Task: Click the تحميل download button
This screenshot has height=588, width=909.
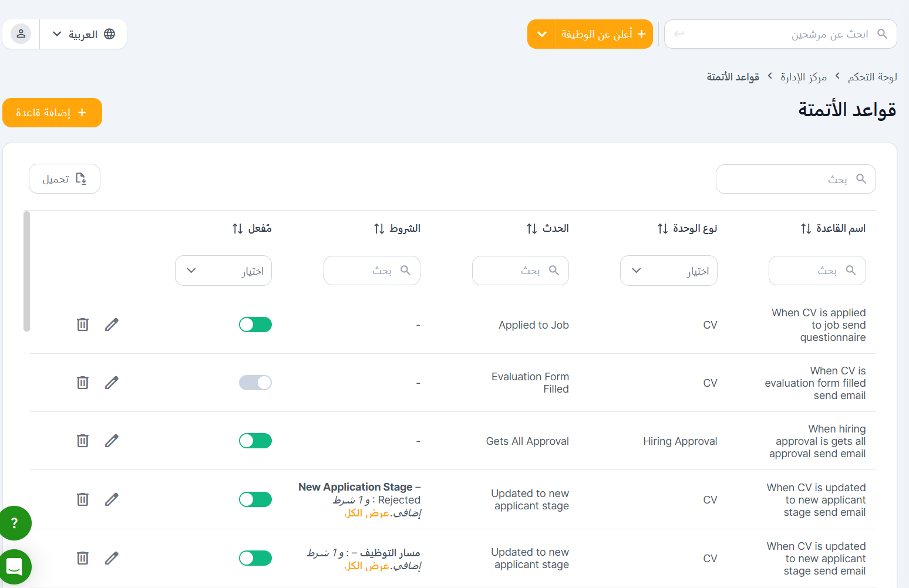Action: tap(65, 179)
